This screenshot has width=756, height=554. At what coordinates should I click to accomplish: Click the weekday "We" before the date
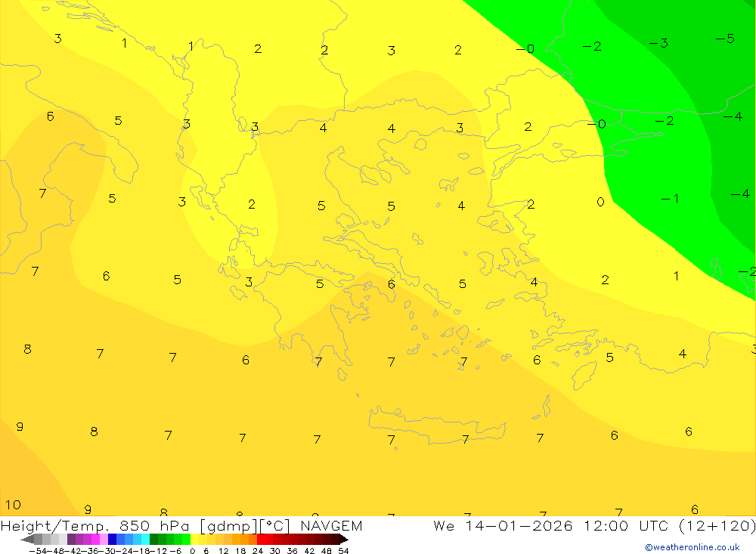click(444, 525)
